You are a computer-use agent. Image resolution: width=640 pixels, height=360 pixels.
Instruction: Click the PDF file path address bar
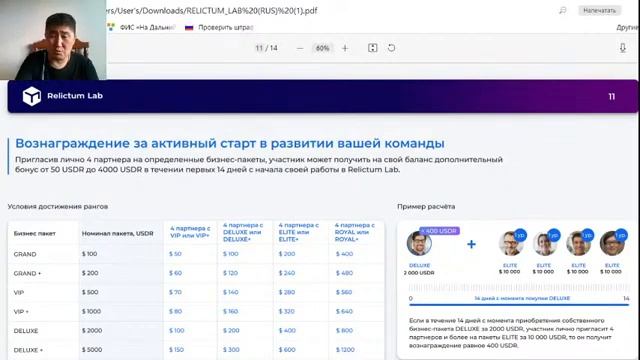click(212, 11)
